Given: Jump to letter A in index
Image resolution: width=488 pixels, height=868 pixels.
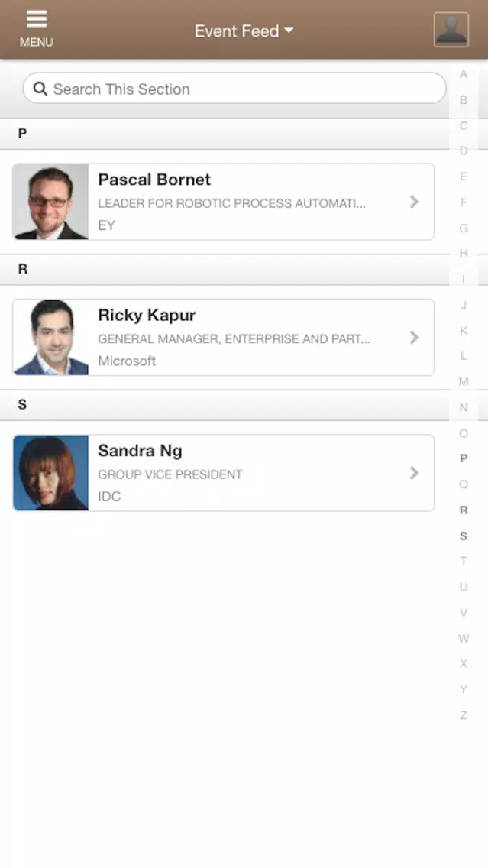Looking at the screenshot, I should click(464, 74).
